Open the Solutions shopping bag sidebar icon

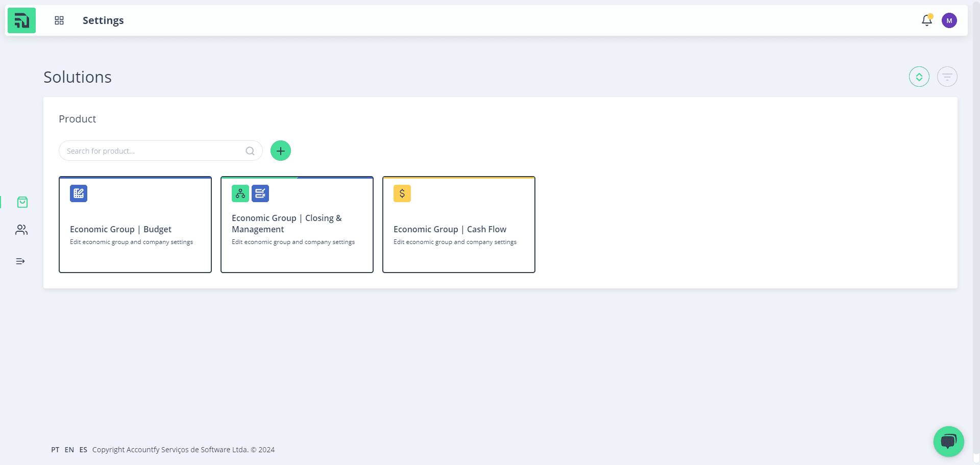22,202
